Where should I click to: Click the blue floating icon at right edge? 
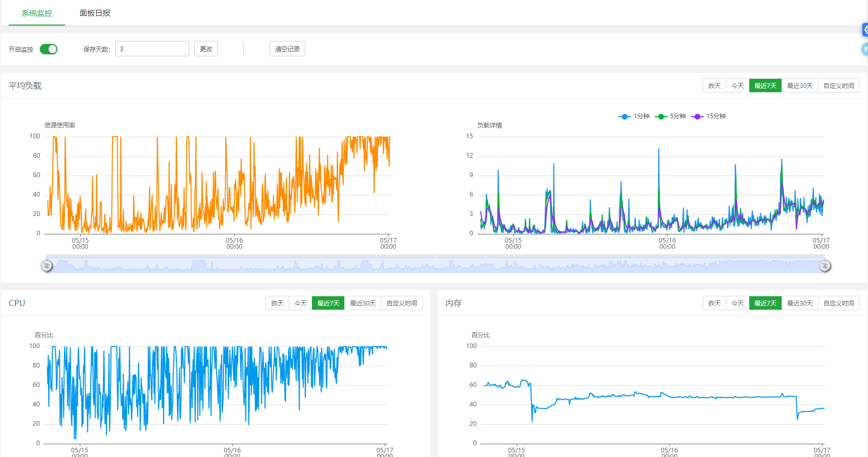pyautogui.click(x=865, y=30)
